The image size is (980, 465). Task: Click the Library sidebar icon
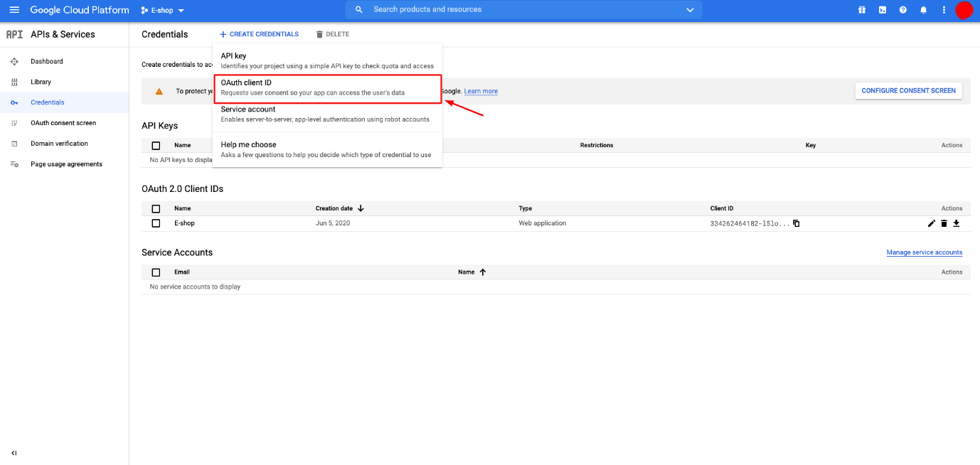(x=14, y=82)
